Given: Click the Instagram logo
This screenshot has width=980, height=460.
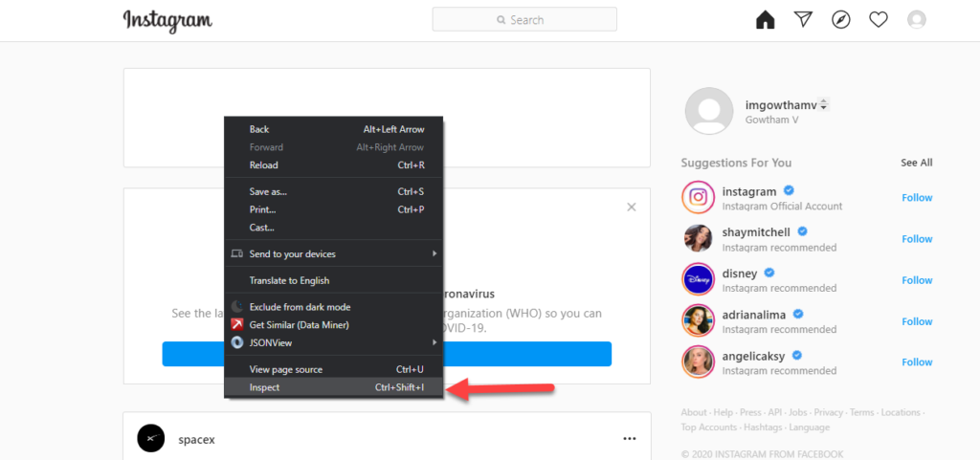Looking at the screenshot, I should pyautogui.click(x=167, y=20).
